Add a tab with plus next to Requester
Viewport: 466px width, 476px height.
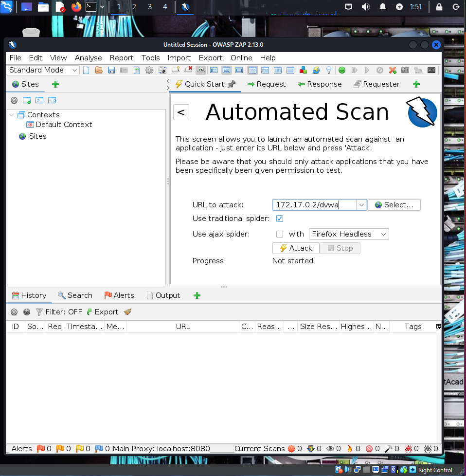(x=416, y=84)
